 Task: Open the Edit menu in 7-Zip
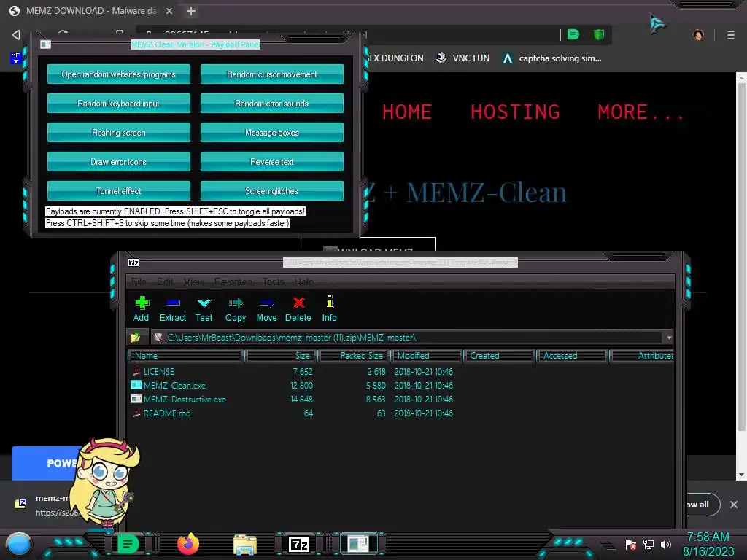click(x=166, y=281)
